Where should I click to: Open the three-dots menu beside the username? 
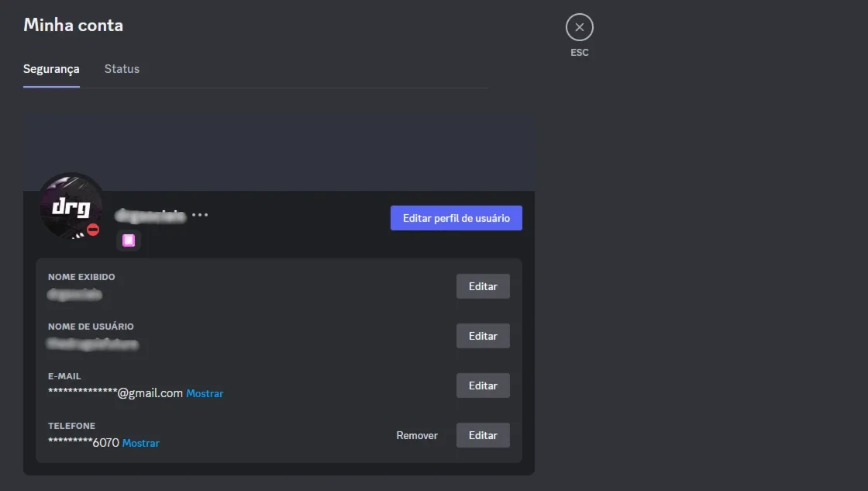(x=200, y=215)
